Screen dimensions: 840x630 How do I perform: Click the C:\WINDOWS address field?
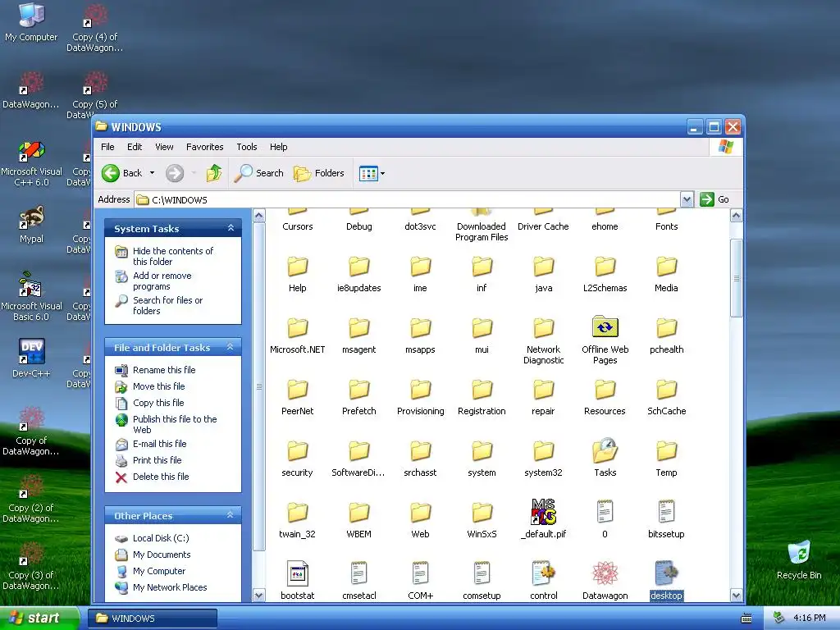click(x=407, y=200)
